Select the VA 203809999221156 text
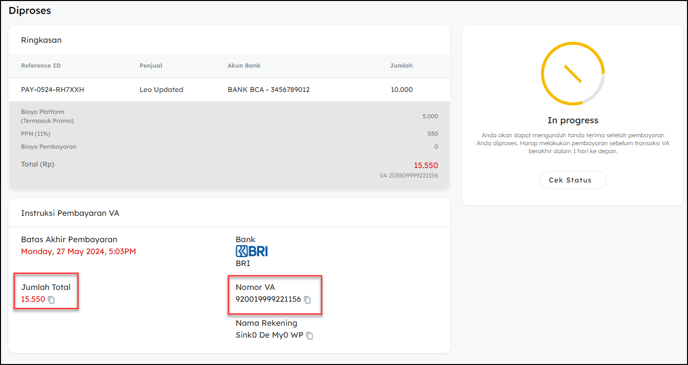This screenshot has width=688, height=365. point(409,175)
